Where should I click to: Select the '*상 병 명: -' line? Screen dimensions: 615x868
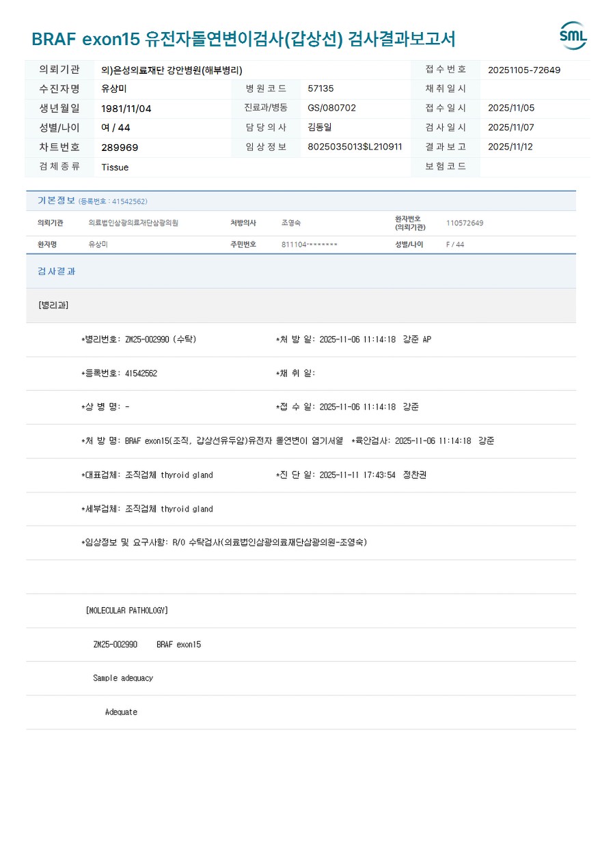tap(105, 407)
